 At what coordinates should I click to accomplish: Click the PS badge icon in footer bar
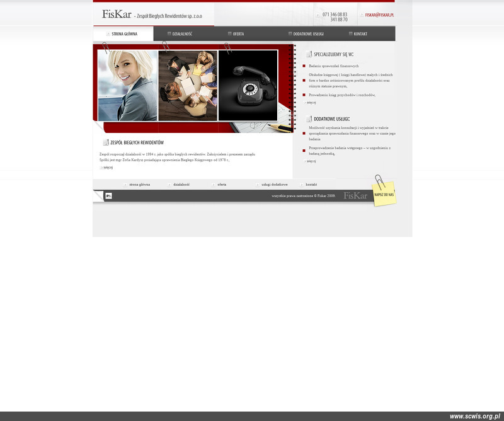(108, 195)
